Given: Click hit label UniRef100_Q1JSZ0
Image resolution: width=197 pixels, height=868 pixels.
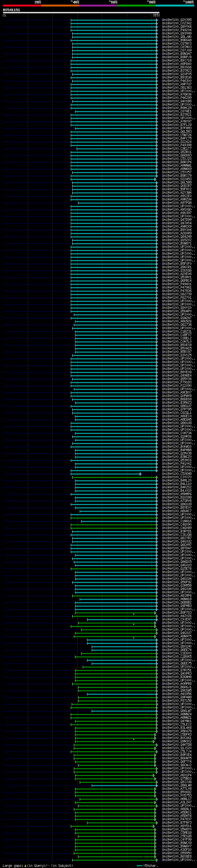Looking at the screenshot, I should [177, 749].
